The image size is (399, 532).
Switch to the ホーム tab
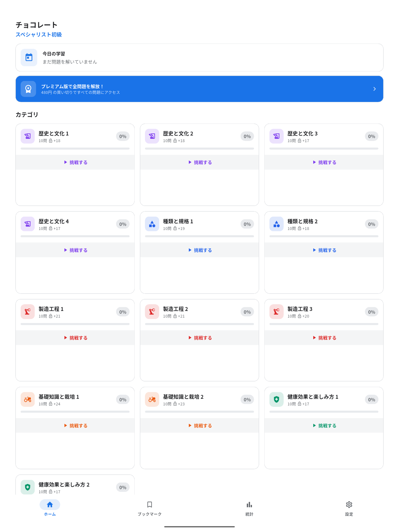[50, 508]
